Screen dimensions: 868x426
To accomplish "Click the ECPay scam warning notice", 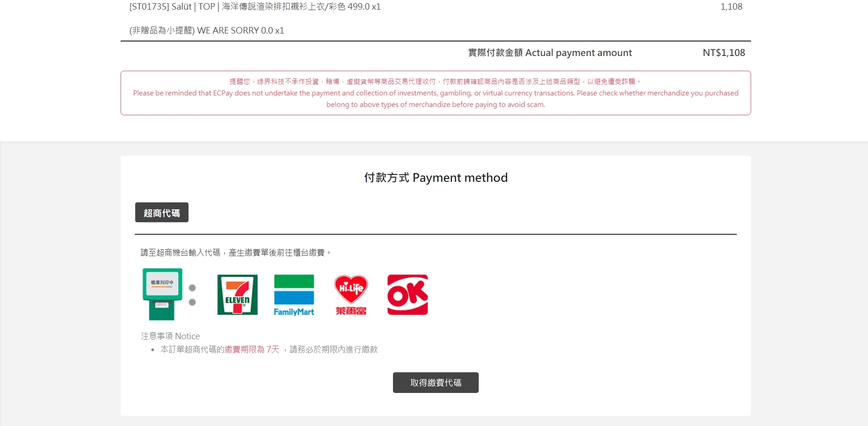I will tap(436, 93).
